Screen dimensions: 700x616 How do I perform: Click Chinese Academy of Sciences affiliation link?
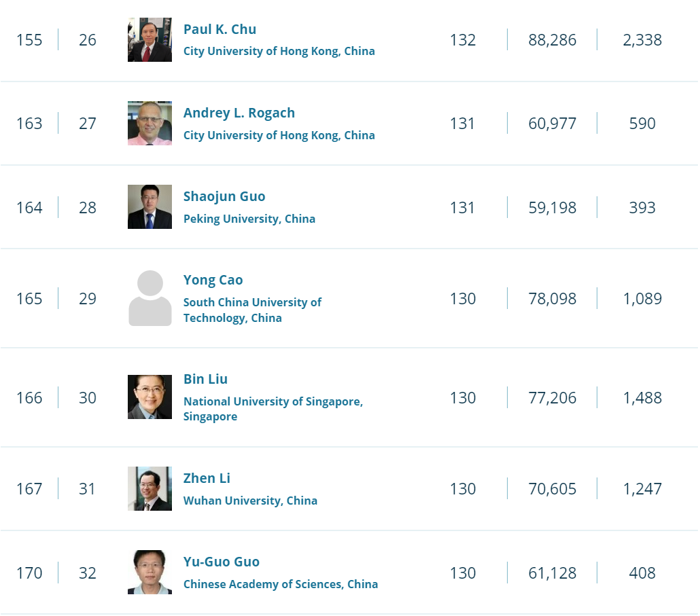click(x=280, y=584)
